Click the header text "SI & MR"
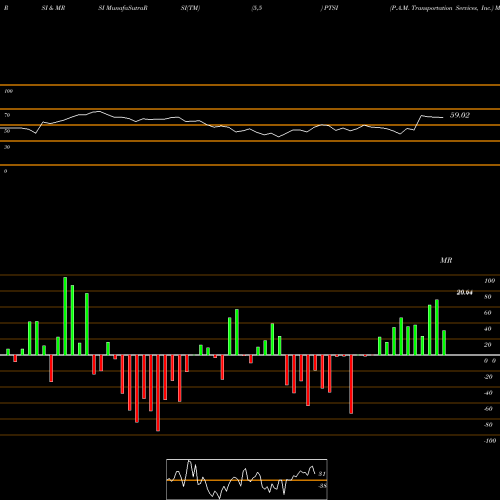Image resolution: width=500 pixels, height=500 pixels. (53, 8)
